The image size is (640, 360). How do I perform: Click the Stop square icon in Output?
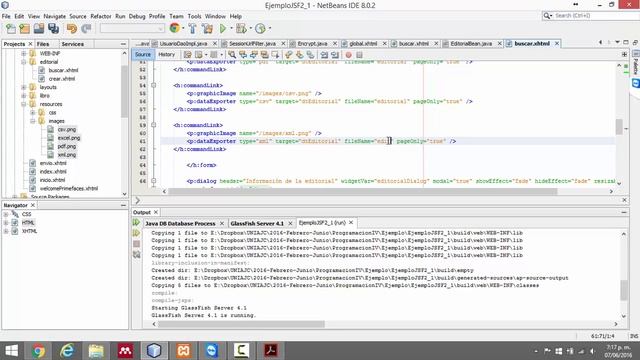tap(136, 244)
